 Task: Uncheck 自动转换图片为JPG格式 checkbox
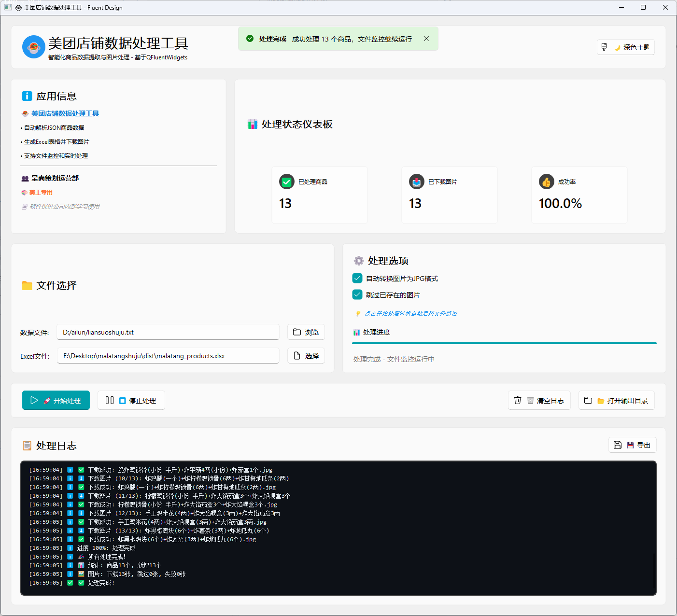tap(357, 278)
